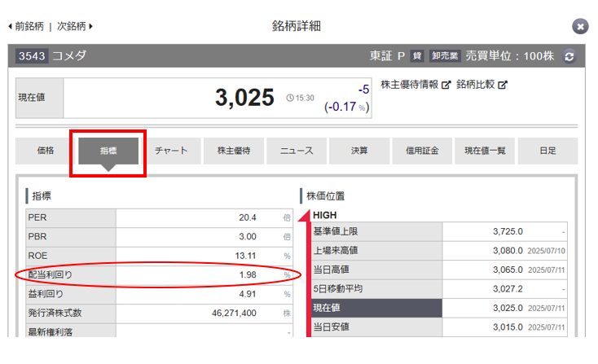Go to previous stock via 前銘柄

[x=28, y=26]
